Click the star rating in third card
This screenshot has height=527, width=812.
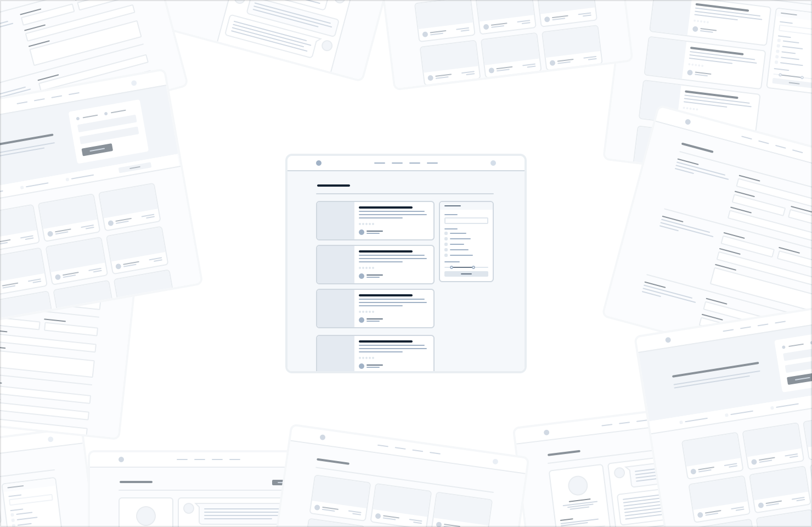(366, 312)
